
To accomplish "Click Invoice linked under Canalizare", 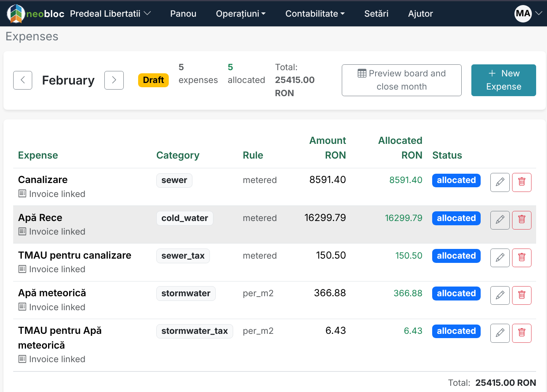I will click(x=52, y=194).
